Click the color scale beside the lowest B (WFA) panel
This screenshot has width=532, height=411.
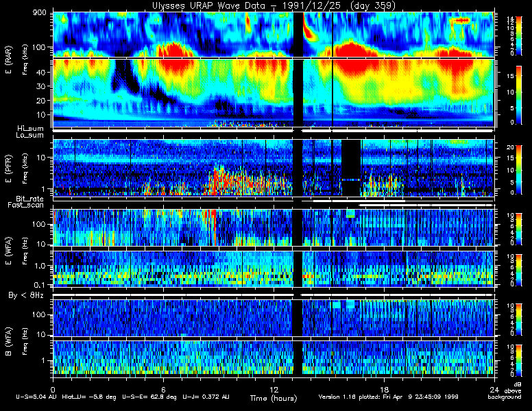[x=519, y=361]
